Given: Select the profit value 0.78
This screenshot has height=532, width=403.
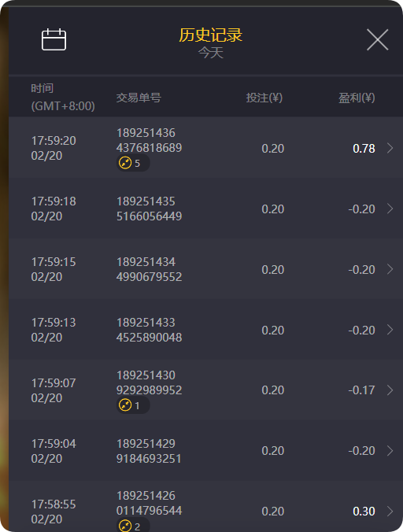Looking at the screenshot, I should pyautogui.click(x=364, y=148).
